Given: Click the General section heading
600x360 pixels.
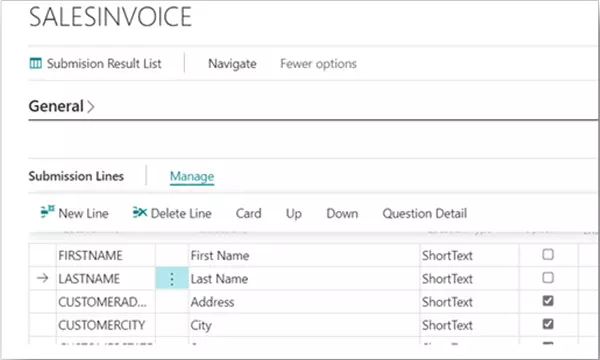Looking at the screenshot, I should (56, 106).
